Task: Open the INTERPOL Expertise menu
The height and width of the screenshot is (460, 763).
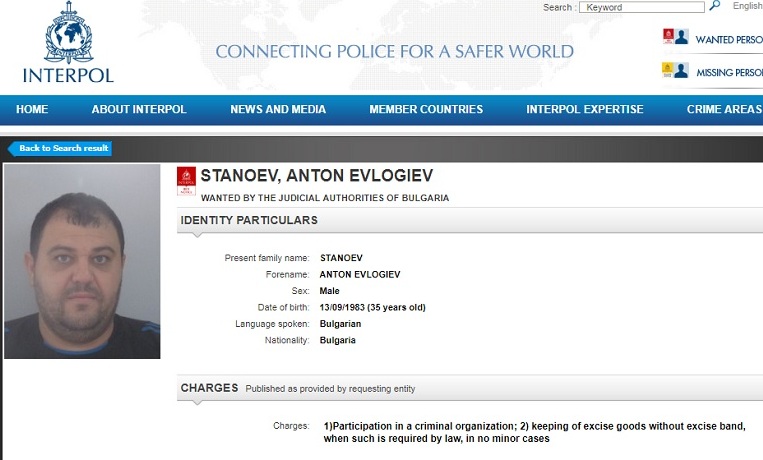Action: pyautogui.click(x=585, y=110)
